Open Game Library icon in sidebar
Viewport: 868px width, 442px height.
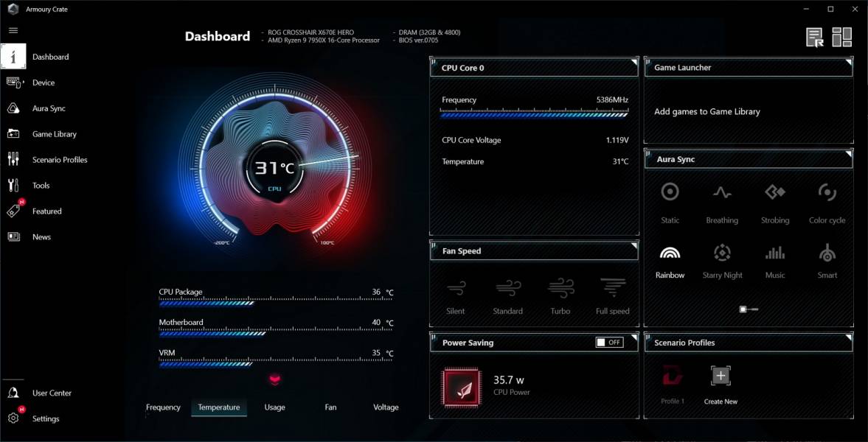click(13, 134)
